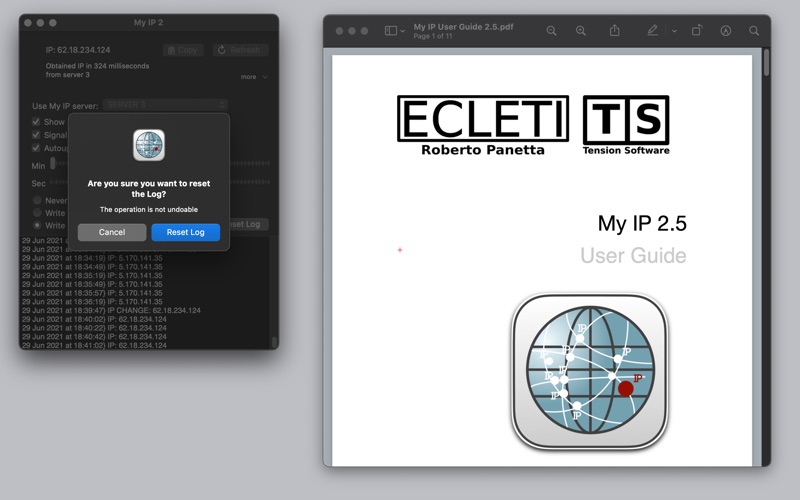This screenshot has height=500, width=800.
Task: Click the Reset Log confirmation button
Action: 186,232
